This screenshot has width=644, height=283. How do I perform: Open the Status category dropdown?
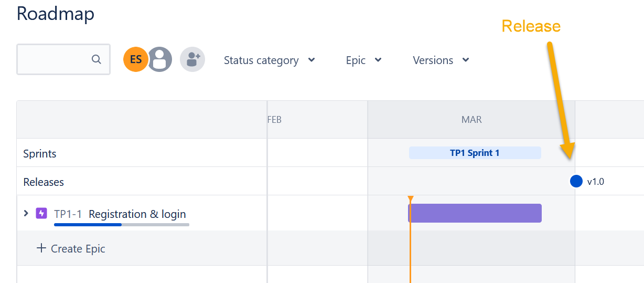pyautogui.click(x=270, y=60)
